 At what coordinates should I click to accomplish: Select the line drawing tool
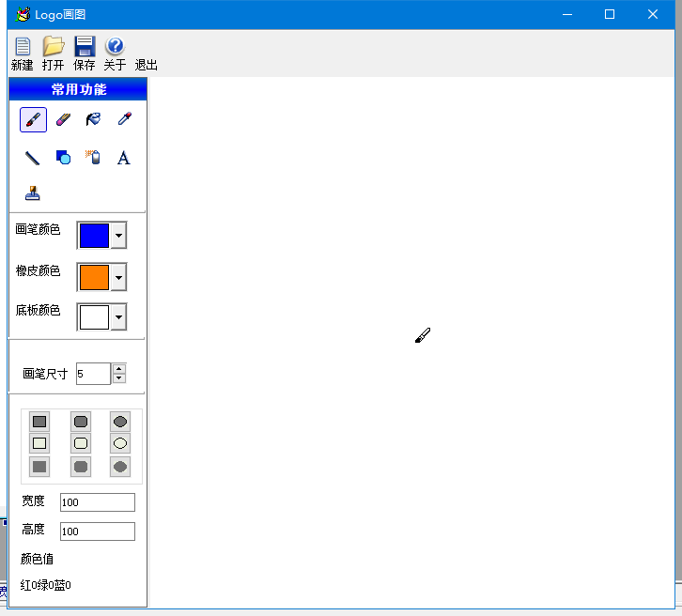33,158
